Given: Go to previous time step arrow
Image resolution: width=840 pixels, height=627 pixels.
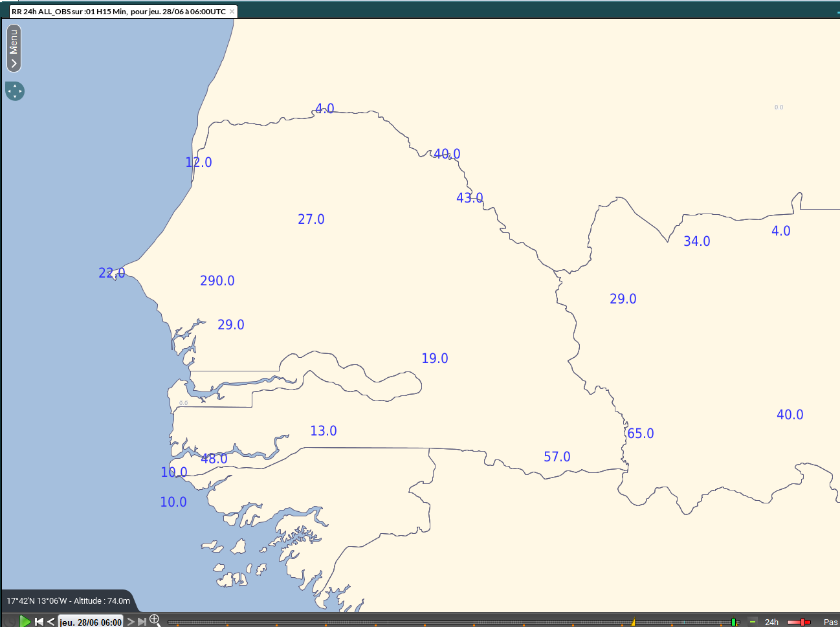Looking at the screenshot, I should 51,622.
